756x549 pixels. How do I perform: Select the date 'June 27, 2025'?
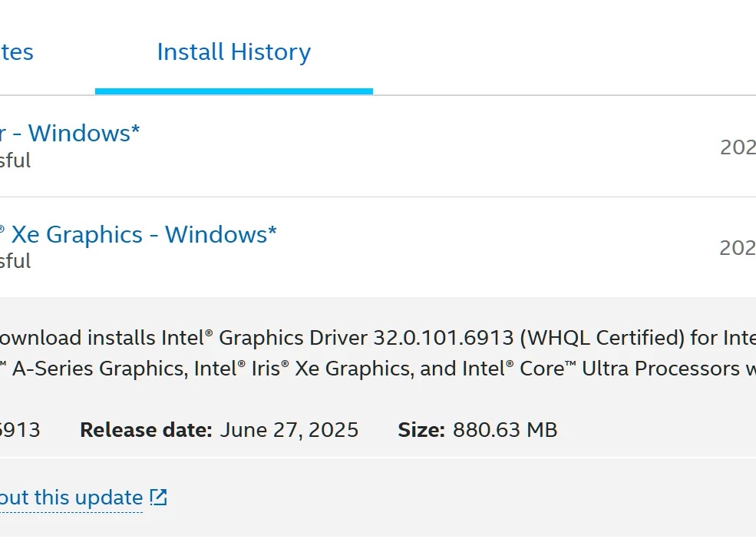[289, 430]
